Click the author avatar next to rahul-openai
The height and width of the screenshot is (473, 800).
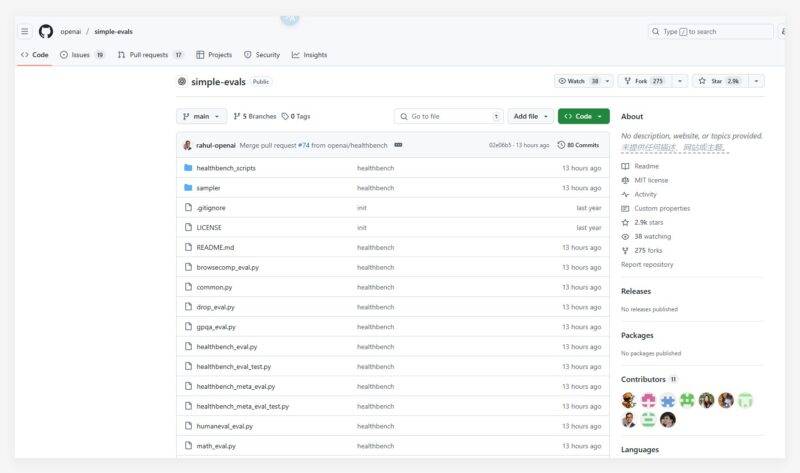(x=187, y=145)
